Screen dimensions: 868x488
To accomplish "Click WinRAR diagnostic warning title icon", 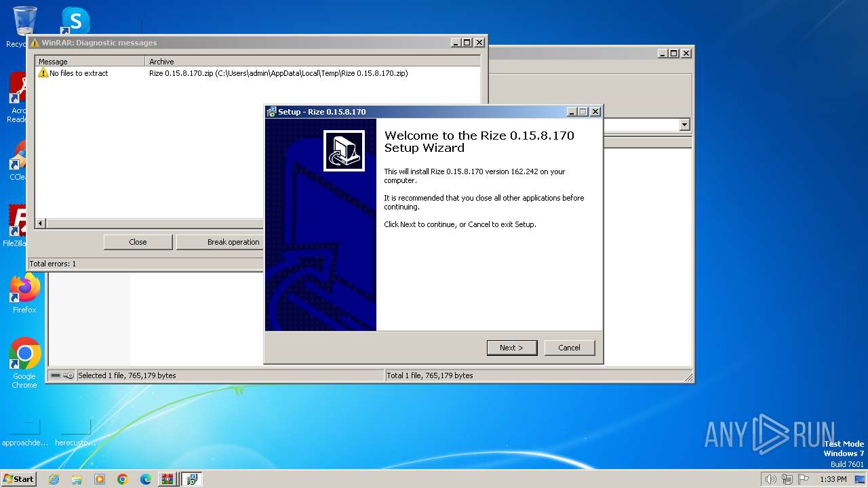I will 35,43.
